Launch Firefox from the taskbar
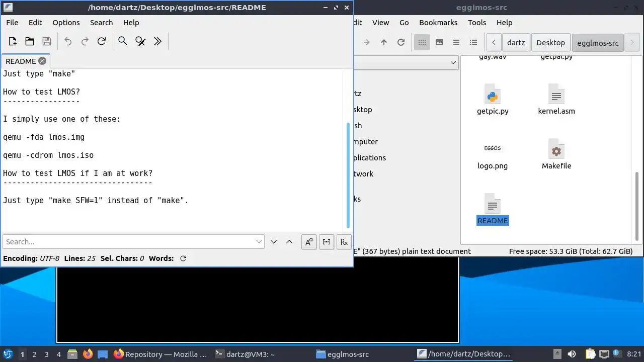 [x=88, y=354]
